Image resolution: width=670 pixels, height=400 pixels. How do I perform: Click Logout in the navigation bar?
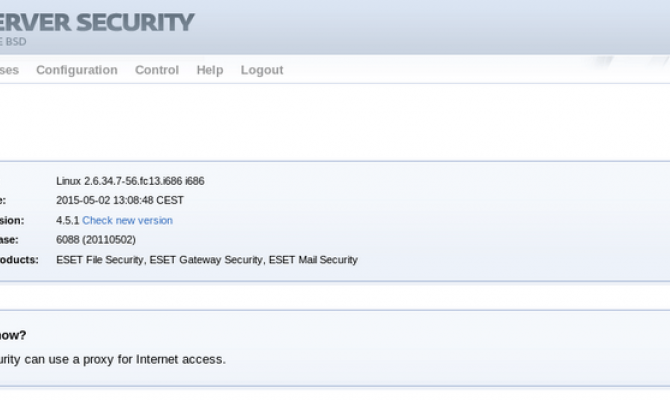[x=262, y=70]
